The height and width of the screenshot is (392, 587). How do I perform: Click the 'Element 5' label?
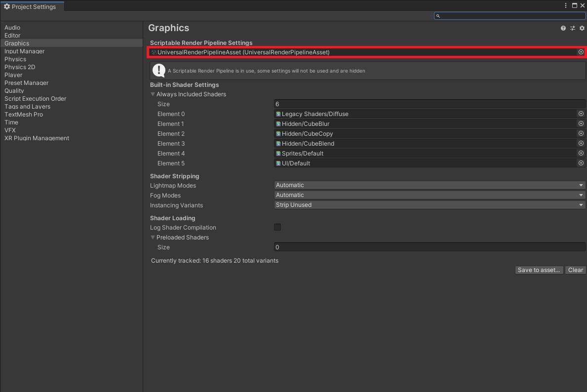coord(171,163)
